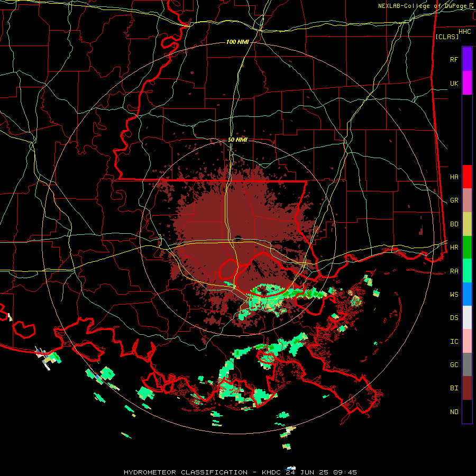Click the 'NEXLAB-College of DuPage' header text

coord(423,6)
